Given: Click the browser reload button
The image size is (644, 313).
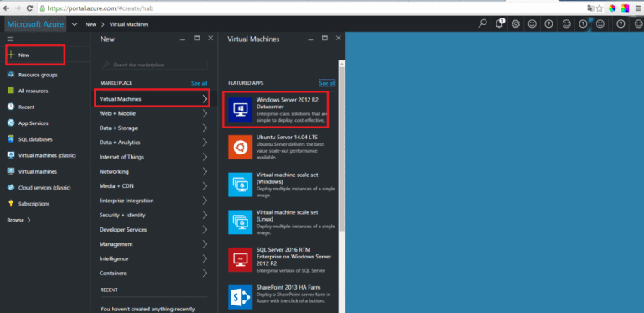Looking at the screenshot, I should (x=29, y=8).
